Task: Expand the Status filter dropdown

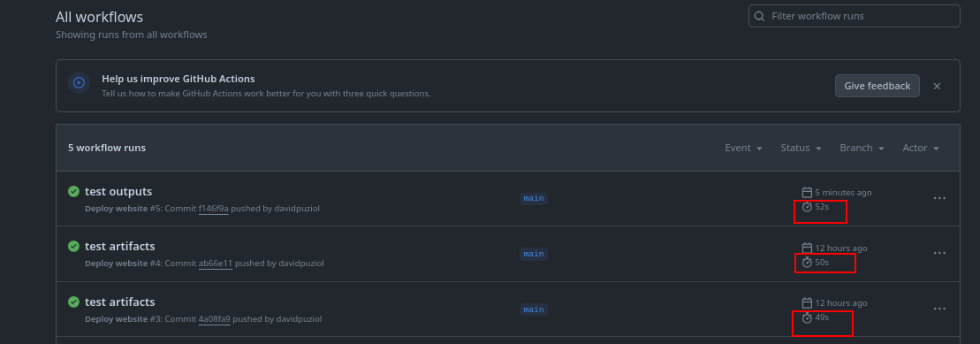Action: pyautogui.click(x=801, y=149)
